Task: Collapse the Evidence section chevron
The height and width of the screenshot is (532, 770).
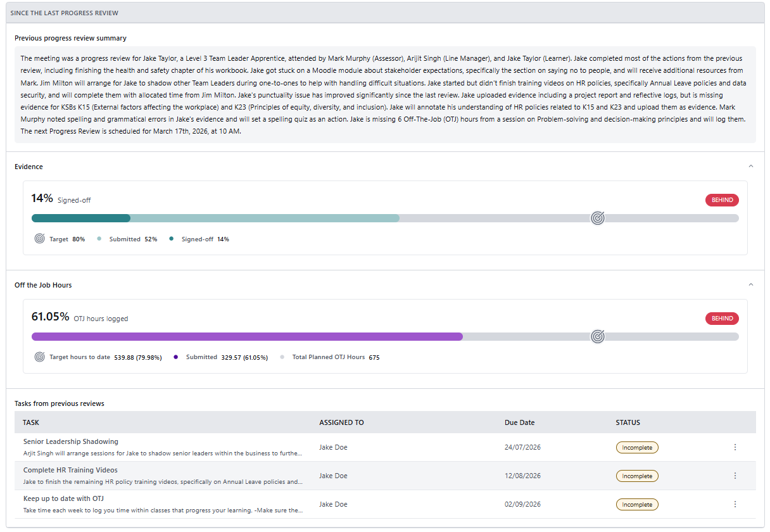Action: [751, 167]
